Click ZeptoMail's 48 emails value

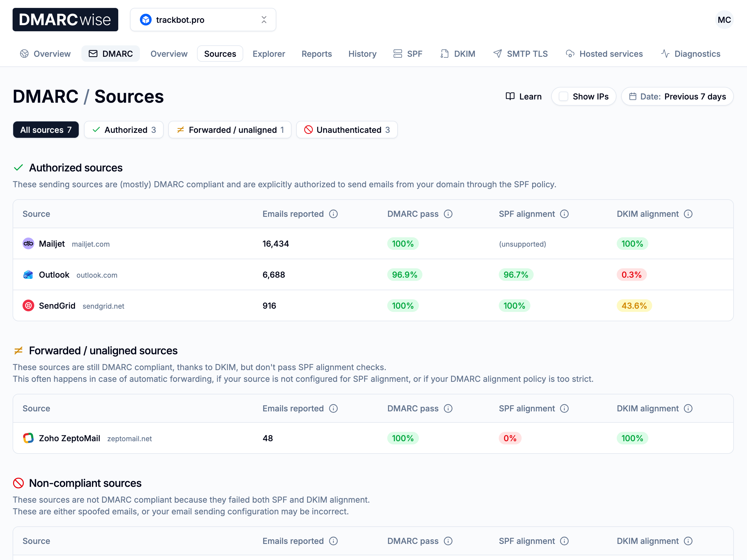(268, 438)
